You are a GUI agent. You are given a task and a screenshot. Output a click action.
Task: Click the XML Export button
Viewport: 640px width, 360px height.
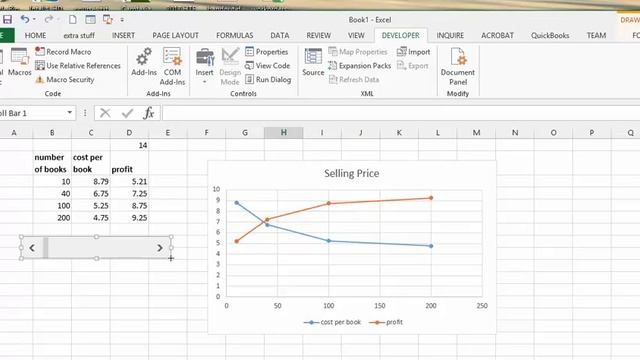click(x=413, y=65)
